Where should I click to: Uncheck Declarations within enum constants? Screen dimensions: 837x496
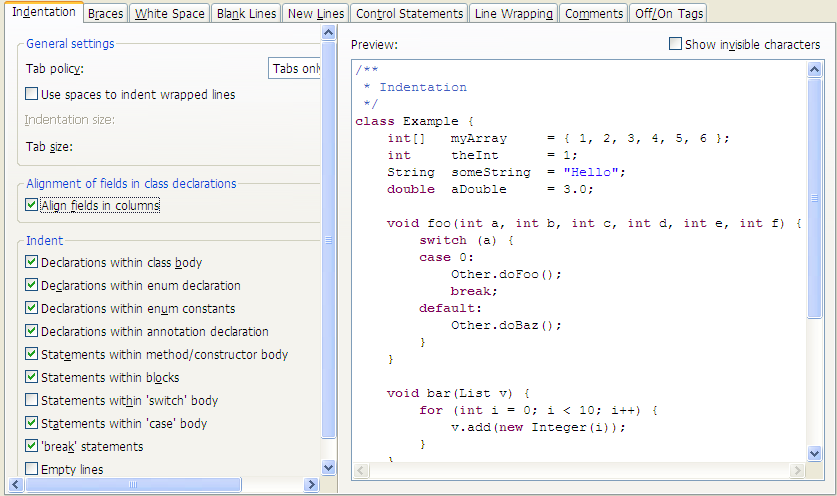click(31, 308)
